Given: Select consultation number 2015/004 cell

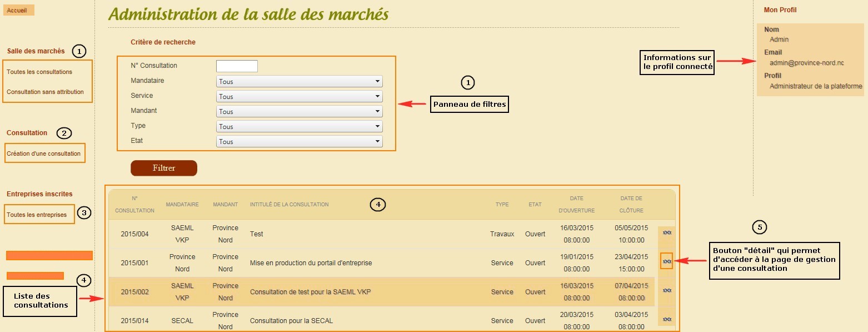Looking at the screenshot, I should [x=134, y=234].
